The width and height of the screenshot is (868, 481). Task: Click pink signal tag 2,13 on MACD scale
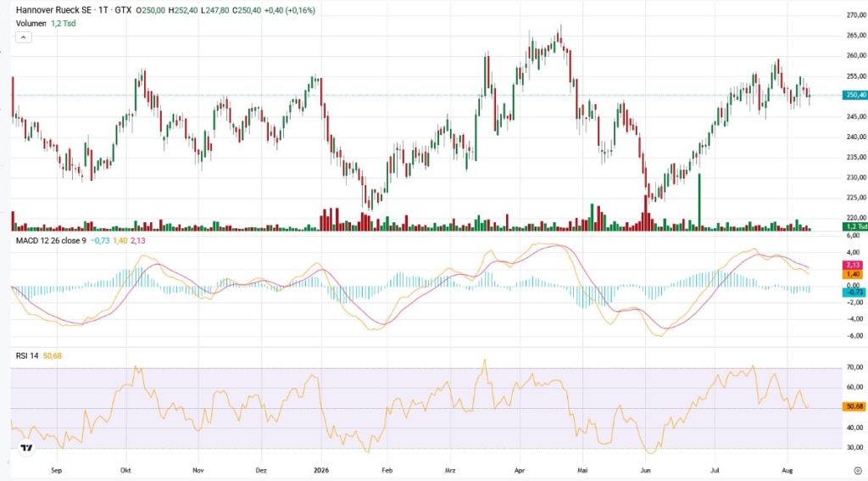853,265
